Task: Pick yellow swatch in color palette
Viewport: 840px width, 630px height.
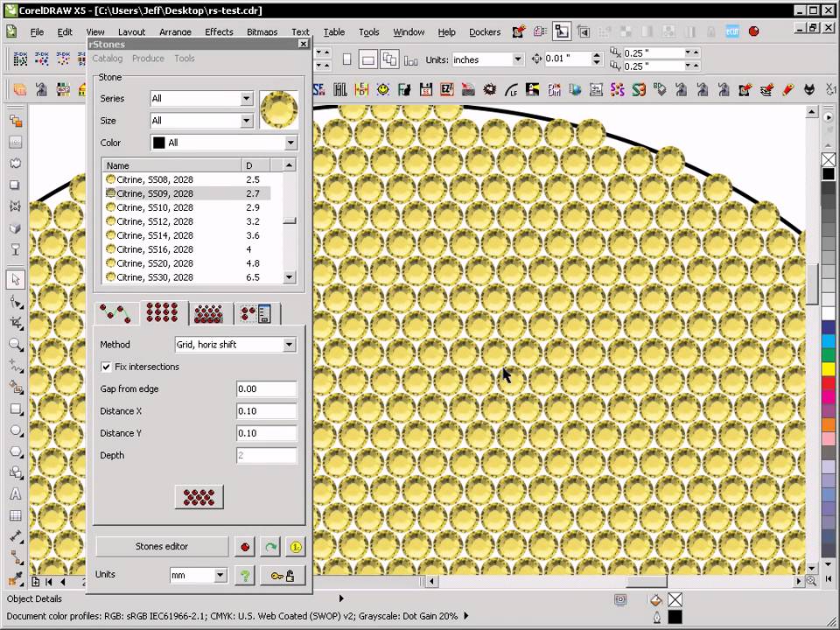Action: [x=829, y=368]
